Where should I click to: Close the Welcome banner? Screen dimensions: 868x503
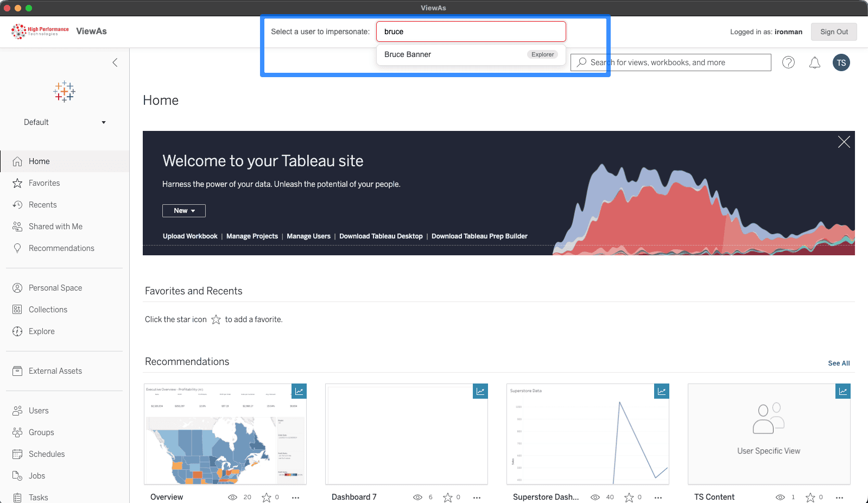pyautogui.click(x=844, y=142)
